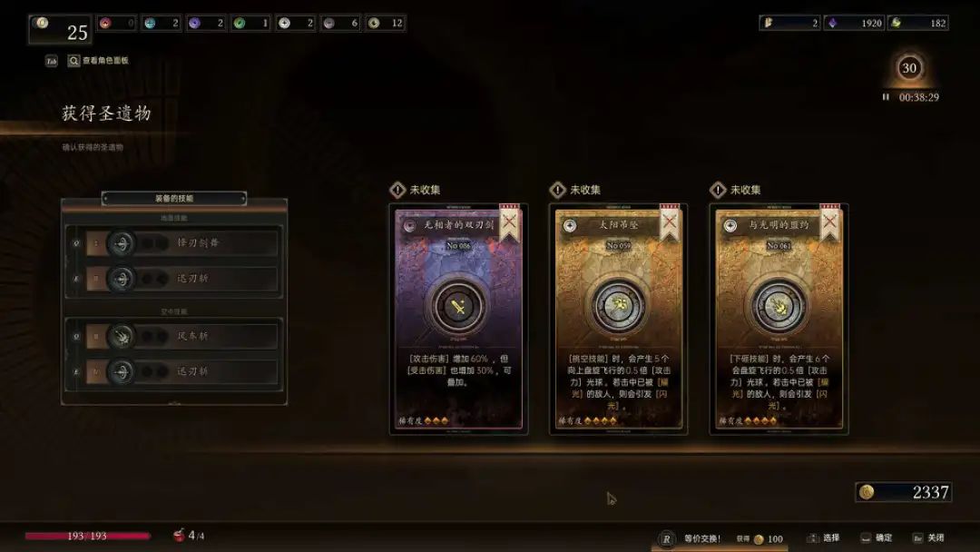
Task: Click right arrow on 装备的技能 header
Action: [242, 198]
